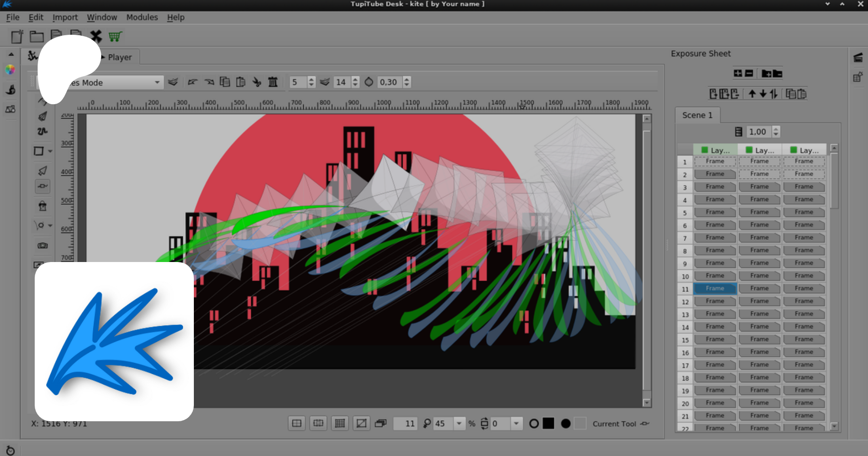The width and height of the screenshot is (868, 456).
Task: Click the trash delete icon in the canvas toolbar
Action: coord(273,82)
